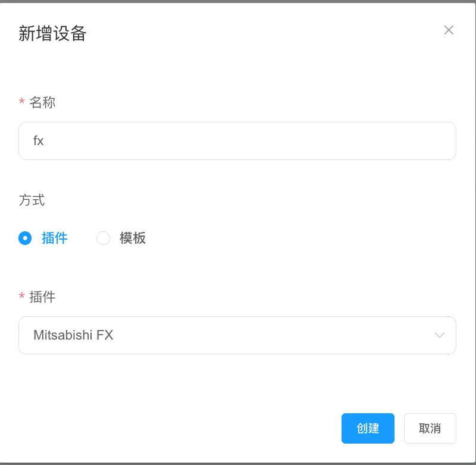Dismiss the 新增设备 dialog with the X icon
This screenshot has height=465, width=476.
pos(449,30)
